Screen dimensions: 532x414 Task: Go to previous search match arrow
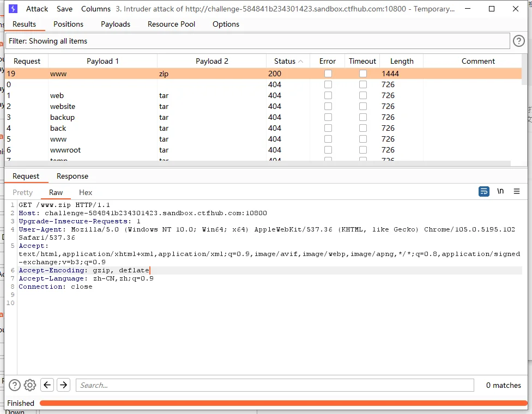(x=47, y=385)
